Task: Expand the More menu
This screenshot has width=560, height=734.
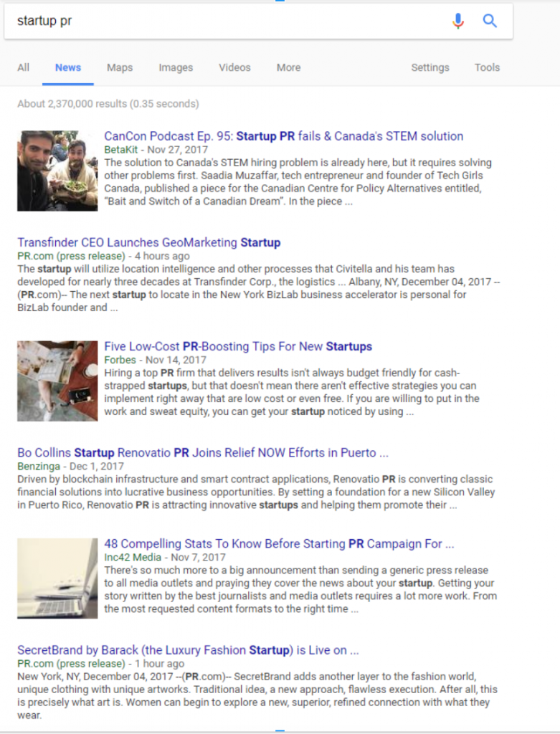Action: [288, 67]
